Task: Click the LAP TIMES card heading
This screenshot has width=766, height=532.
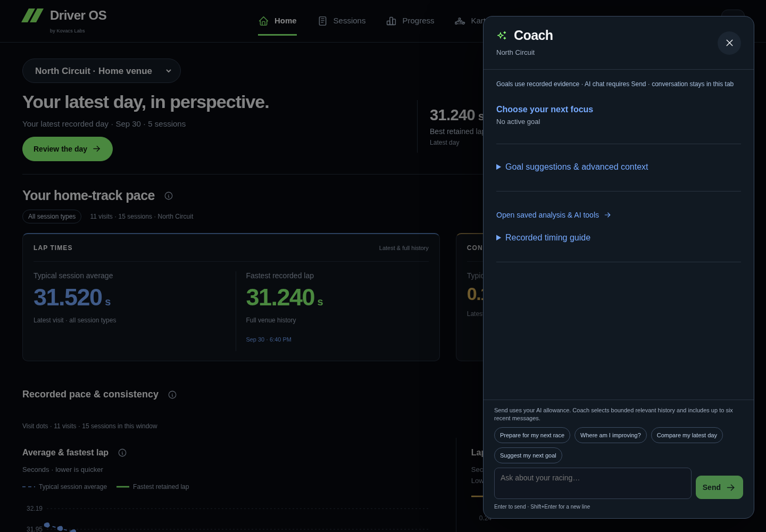Action: (53, 248)
